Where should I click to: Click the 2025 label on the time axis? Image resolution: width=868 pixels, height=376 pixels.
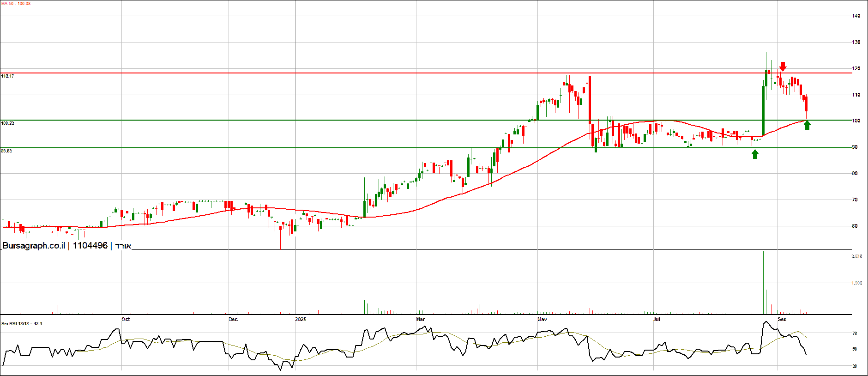point(301,319)
